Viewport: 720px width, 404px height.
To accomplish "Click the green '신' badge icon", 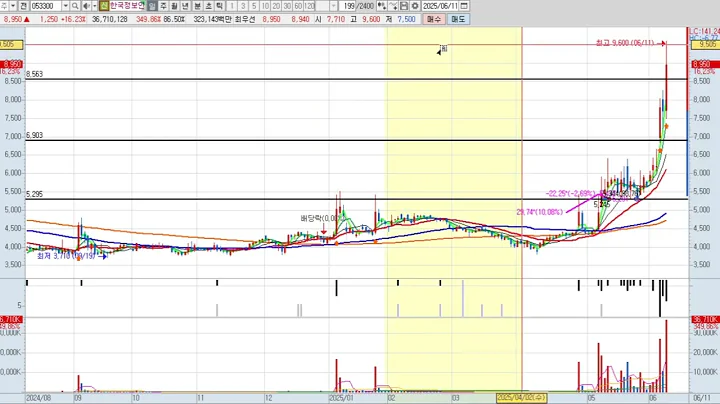I will tap(104, 6).
